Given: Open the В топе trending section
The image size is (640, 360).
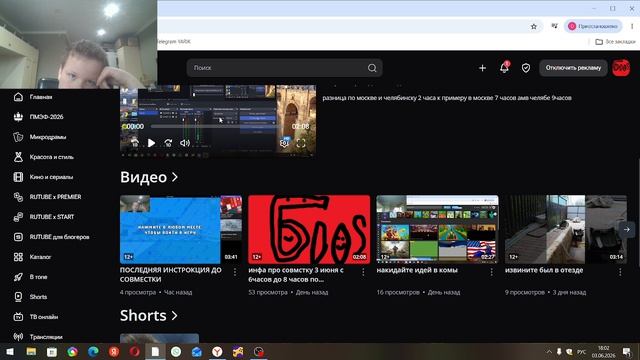Looking at the screenshot, I should coord(30,277).
